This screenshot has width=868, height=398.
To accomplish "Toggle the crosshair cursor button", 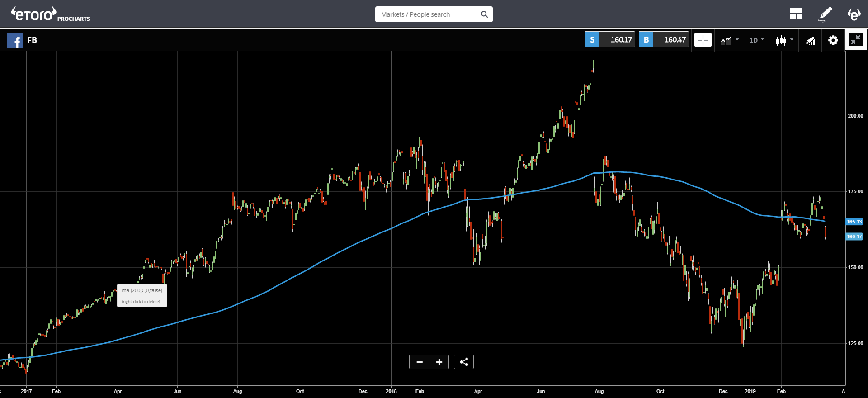I will coord(703,40).
